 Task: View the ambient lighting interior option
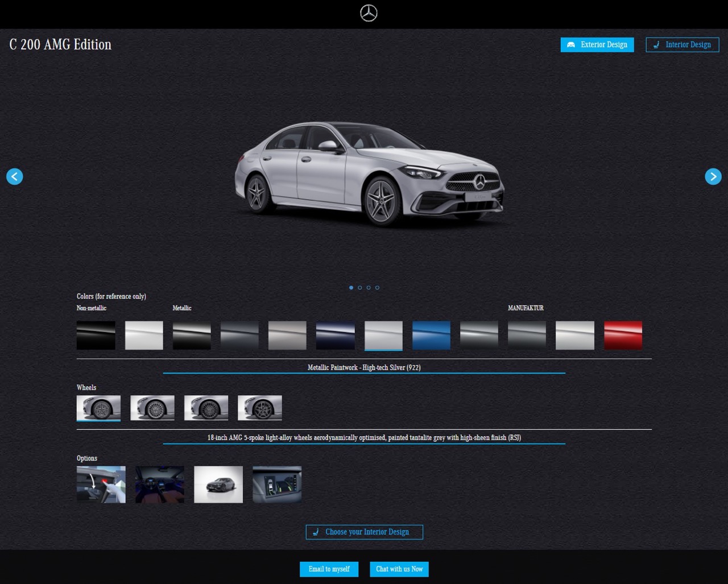point(160,484)
